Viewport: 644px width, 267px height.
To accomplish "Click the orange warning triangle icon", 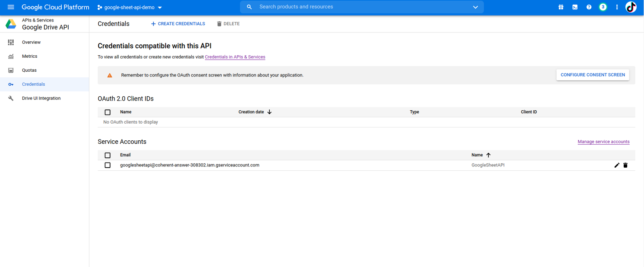I will click(110, 75).
